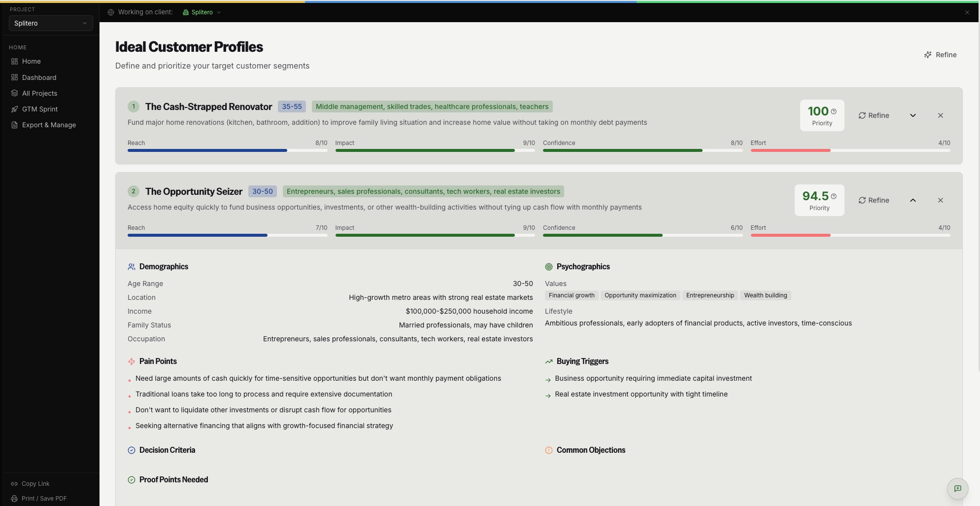
Task: Open Export & Manage in sidebar
Action: [50, 125]
